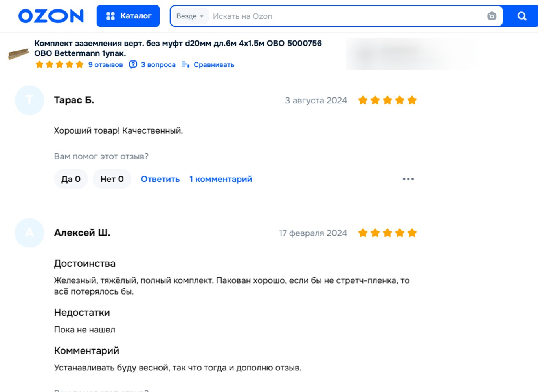Click the product header star rating

pos(59,64)
